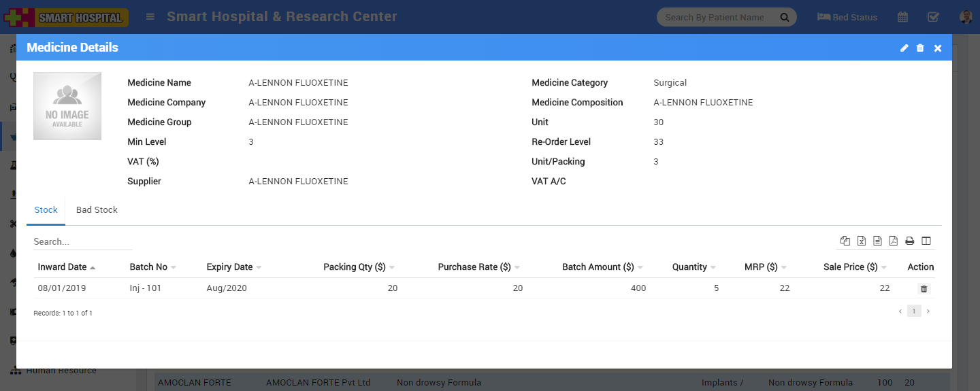
Task: Export stock table as PDF
Action: (893, 241)
